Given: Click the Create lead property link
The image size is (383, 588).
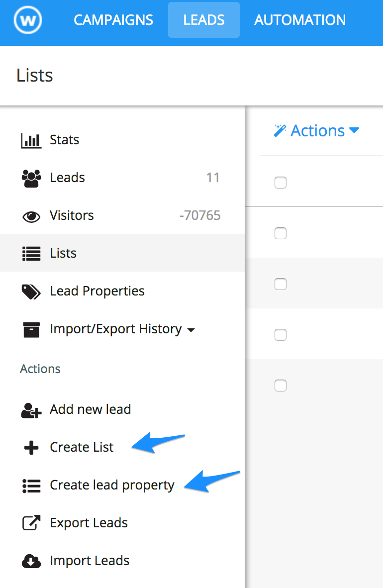Looking at the screenshot, I should tap(112, 486).
